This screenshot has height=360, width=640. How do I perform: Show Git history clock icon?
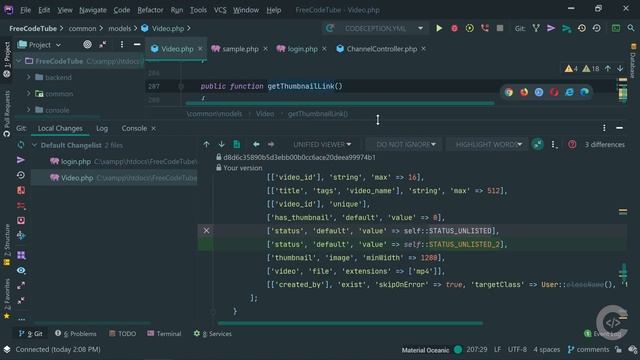coord(582,28)
